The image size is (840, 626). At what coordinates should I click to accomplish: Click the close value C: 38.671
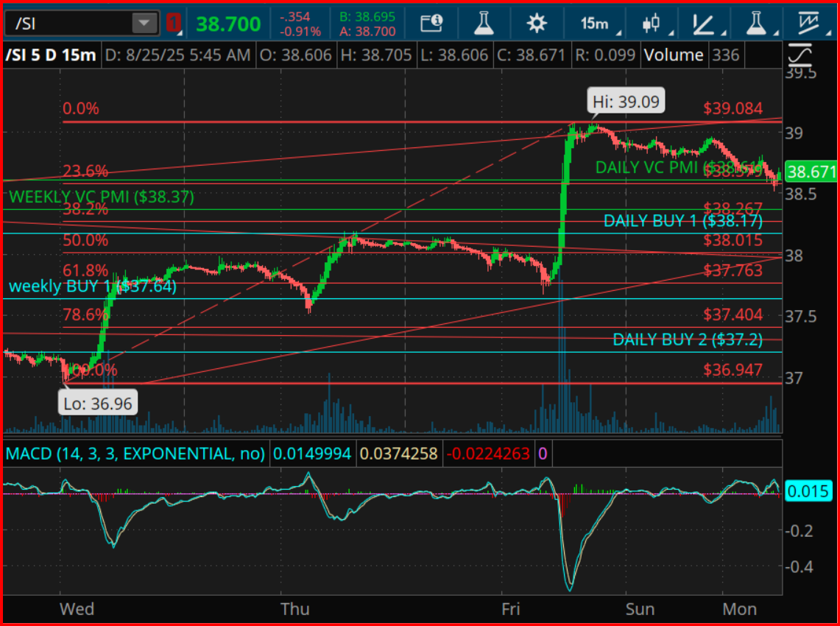(x=532, y=54)
